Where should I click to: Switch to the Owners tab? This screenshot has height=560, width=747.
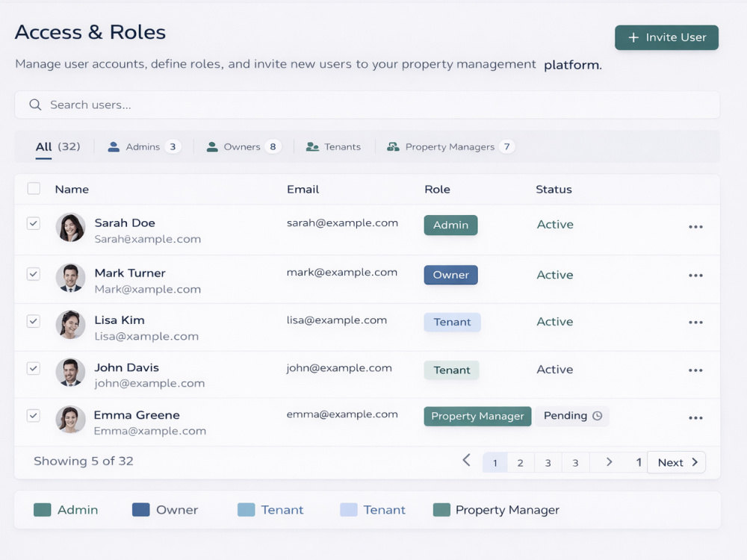pyautogui.click(x=244, y=146)
